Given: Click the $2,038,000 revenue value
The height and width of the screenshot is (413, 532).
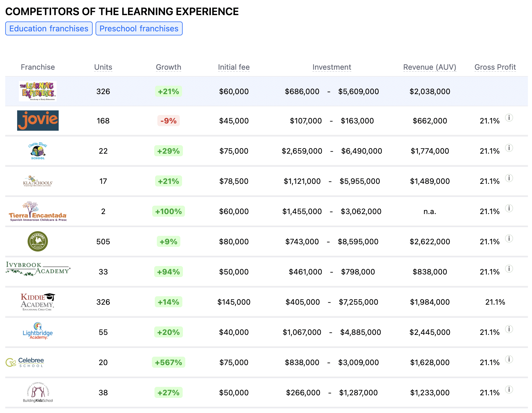Looking at the screenshot, I should pos(430,91).
